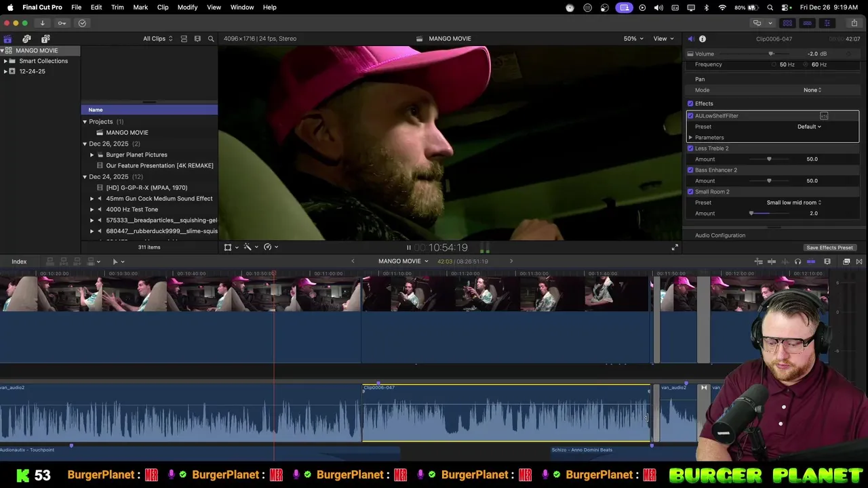This screenshot has width=868, height=488.
Task: Open the Keyword Editor key icon
Action: 62,23
